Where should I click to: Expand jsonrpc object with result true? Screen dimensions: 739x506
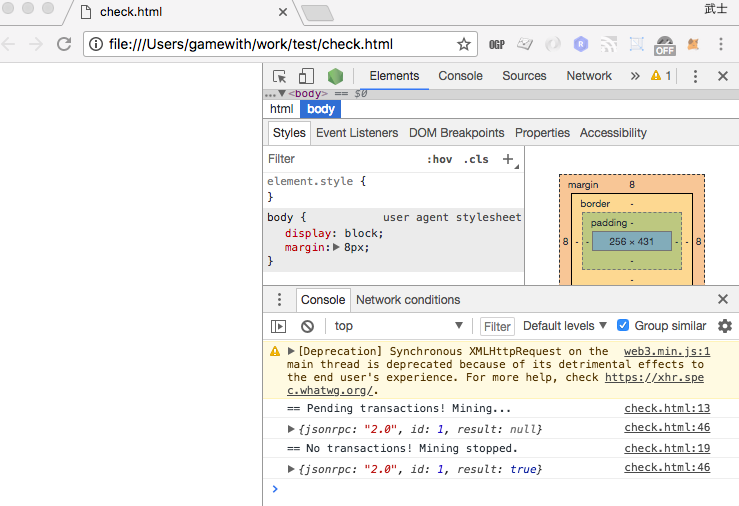pos(291,469)
